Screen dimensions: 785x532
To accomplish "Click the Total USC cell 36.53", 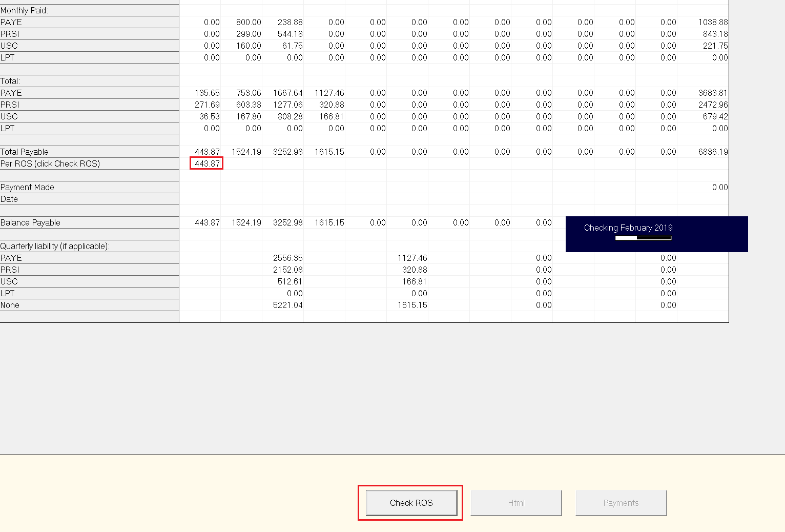I will click(209, 116).
